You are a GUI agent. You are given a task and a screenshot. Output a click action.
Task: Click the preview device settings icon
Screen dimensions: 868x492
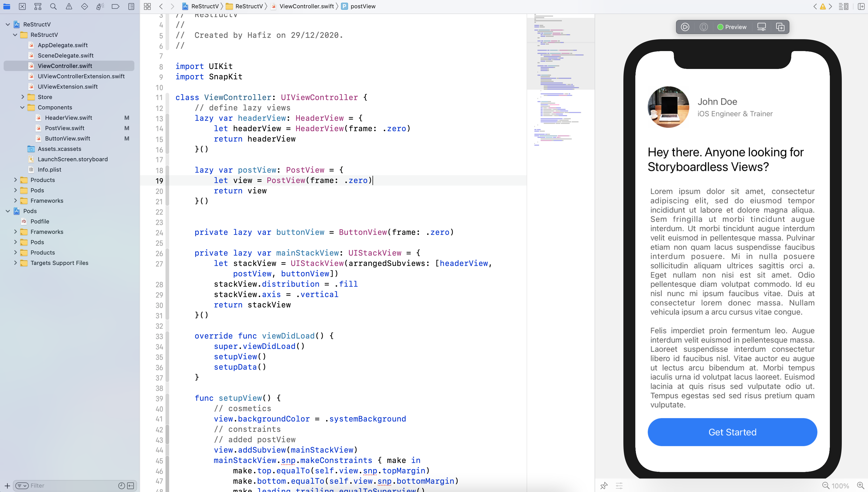(x=761, y=27)
